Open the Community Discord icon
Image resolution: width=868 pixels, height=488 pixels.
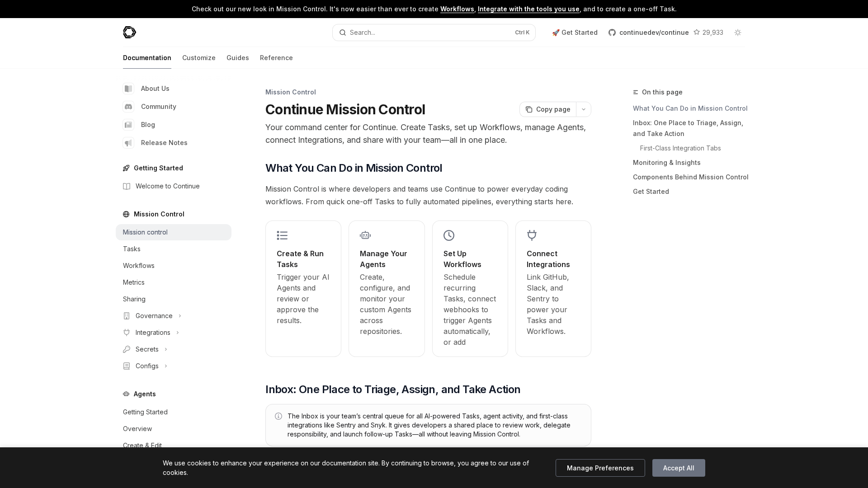[x=128, y=107]
